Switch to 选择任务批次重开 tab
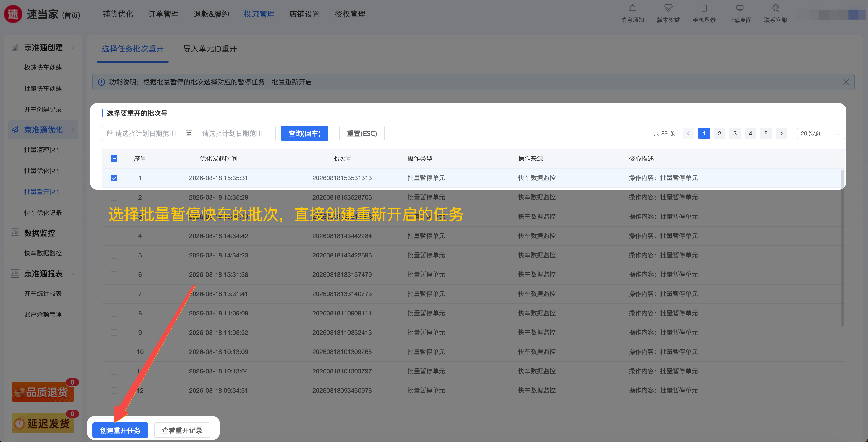The height and width of the screenshot is (442, 868). [x=133, y=49]
